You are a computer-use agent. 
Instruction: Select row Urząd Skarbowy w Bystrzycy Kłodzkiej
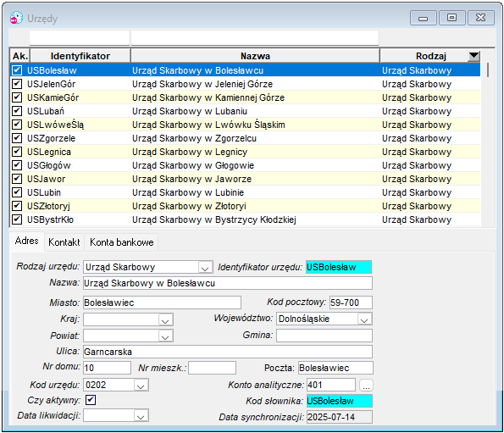click(246, 219)
